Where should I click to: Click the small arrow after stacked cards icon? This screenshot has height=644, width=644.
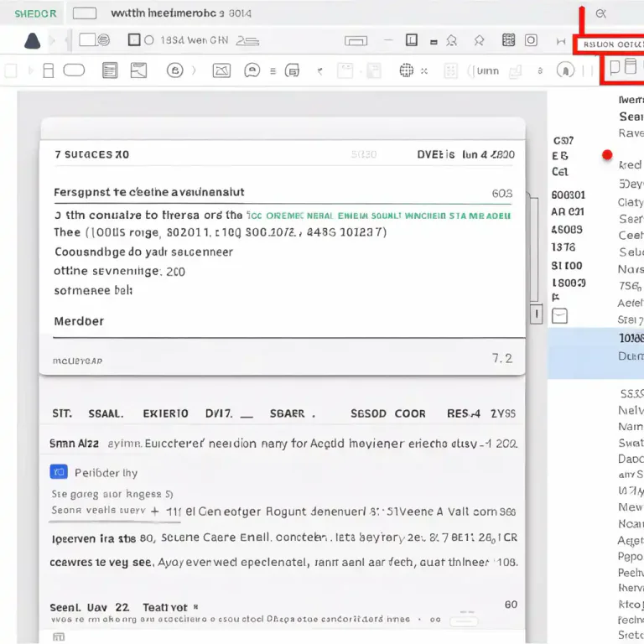(x=320, y=71)
